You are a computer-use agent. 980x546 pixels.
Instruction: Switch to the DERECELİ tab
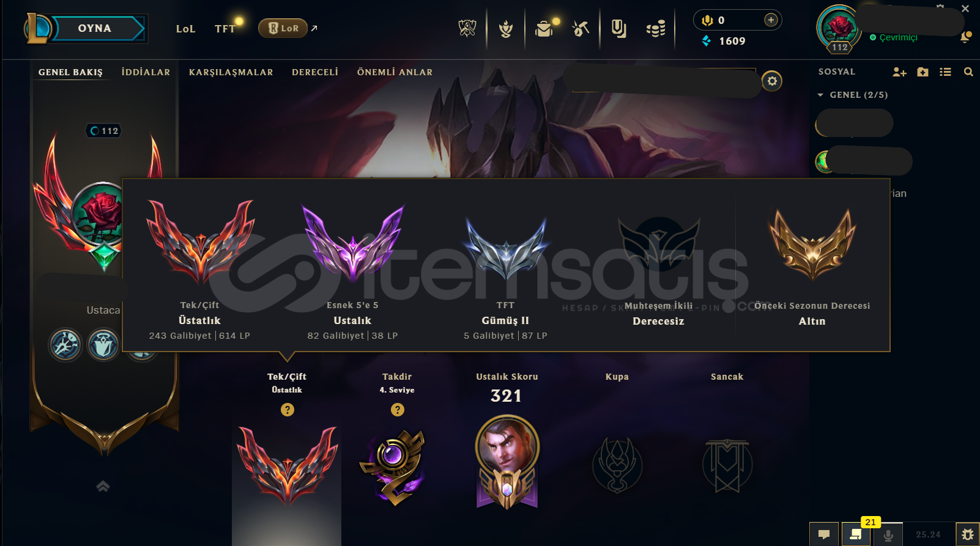315,72
